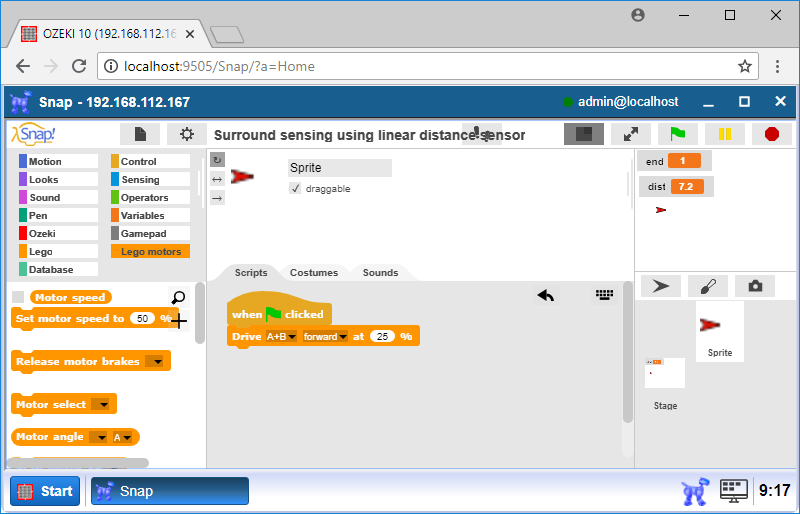Screen dimensions: 800x514
Task: Edit the 25 percent value in Drive block
Action: pyautogui.click(x=383, y=336)
